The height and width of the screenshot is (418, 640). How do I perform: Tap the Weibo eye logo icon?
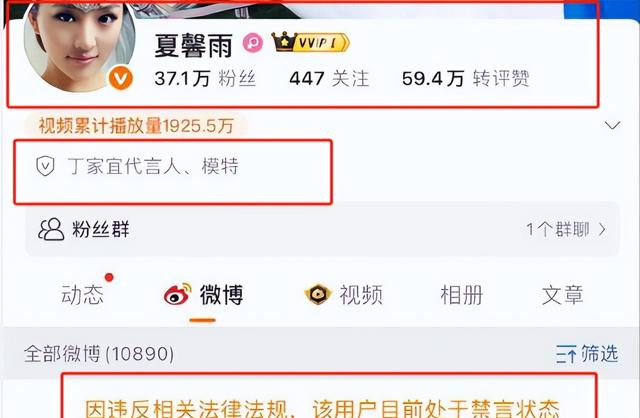click(x=178, y=294)
